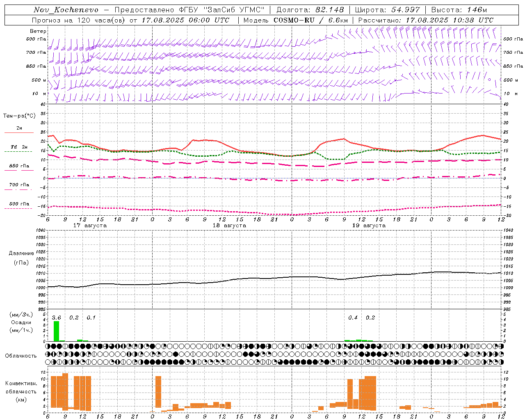The width and height of the screenshot is (525, 420).
Task: Click the '850 гПа' temperature legend entry
Action: (x=19, y=166)
